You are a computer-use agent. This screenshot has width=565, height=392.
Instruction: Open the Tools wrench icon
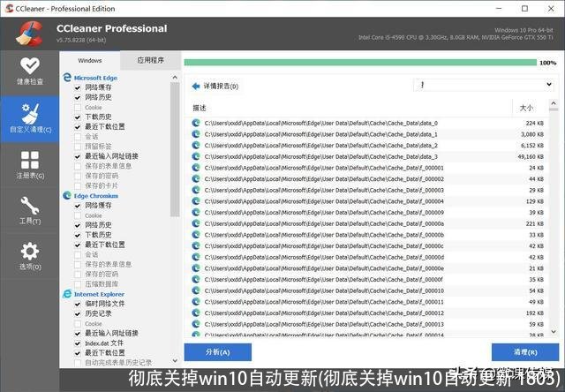click(30, 206)
